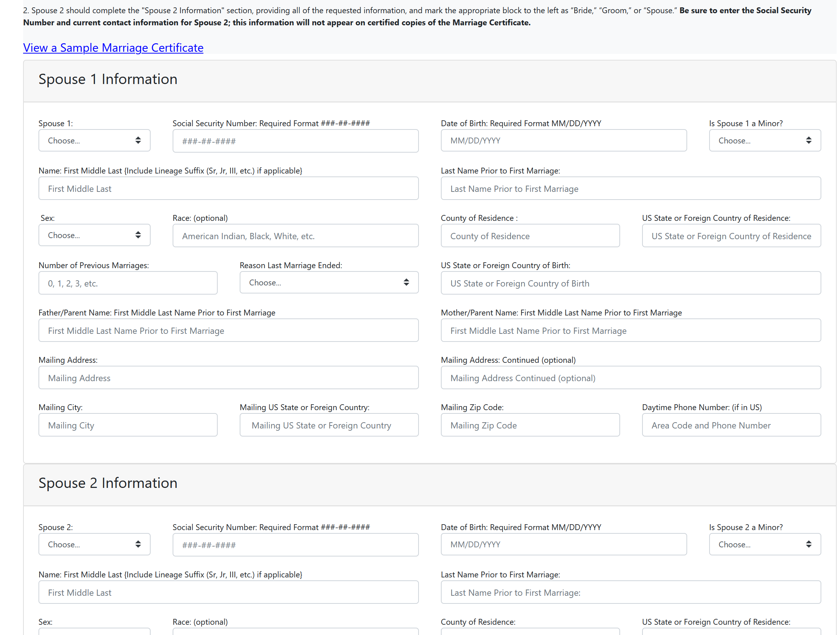Click Number of Previous Marriages field
Screen dimensions: 840x635
128,283
